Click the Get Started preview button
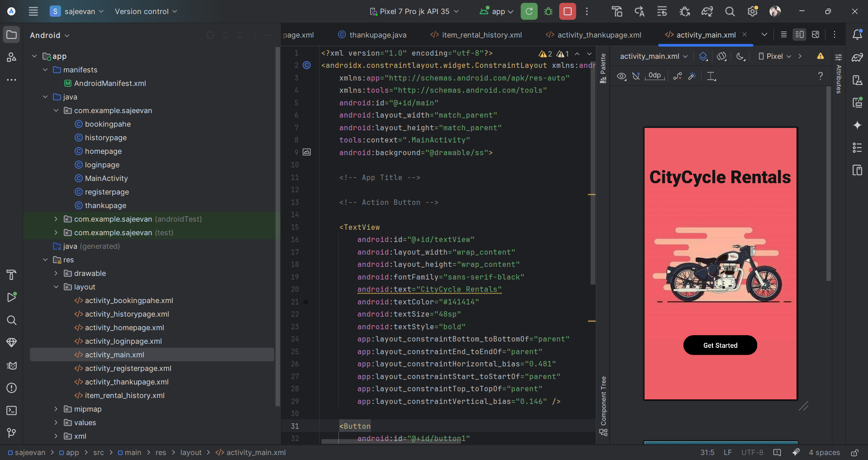 [x=720, y=345]
